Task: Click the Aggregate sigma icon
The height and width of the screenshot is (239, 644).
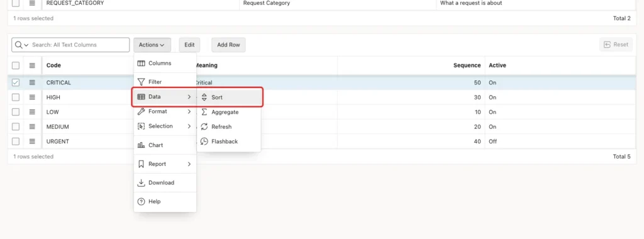Action: pyautogui.click(x=204, y=112)
